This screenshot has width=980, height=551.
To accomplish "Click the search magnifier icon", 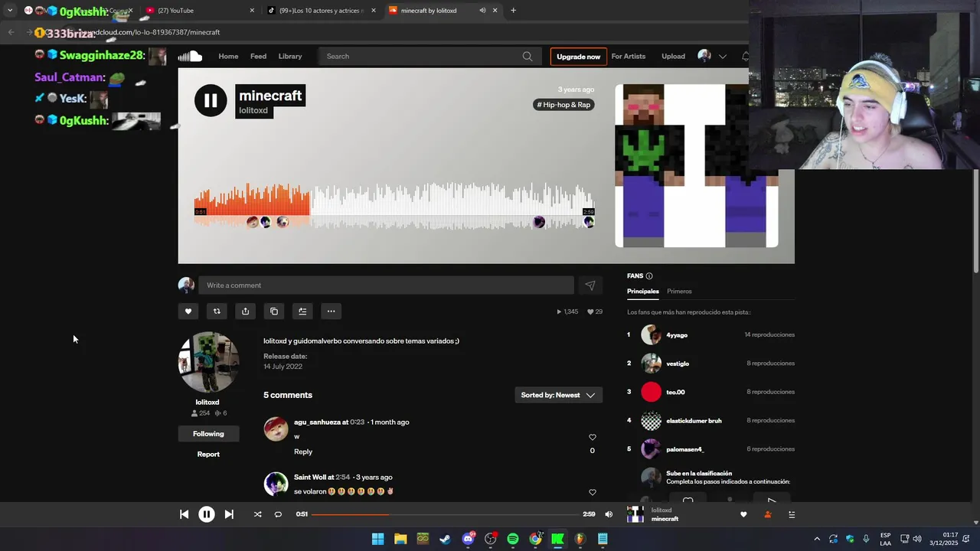I will (528, 56).
